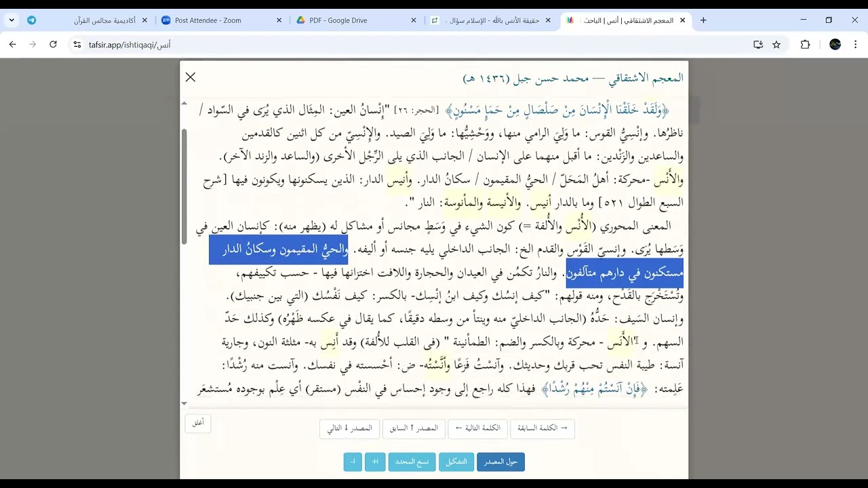The width and height of the screenshot is (868, 488).
Task: Switch to the PDF - Google Drive tab
Action: tap(355, 20)
